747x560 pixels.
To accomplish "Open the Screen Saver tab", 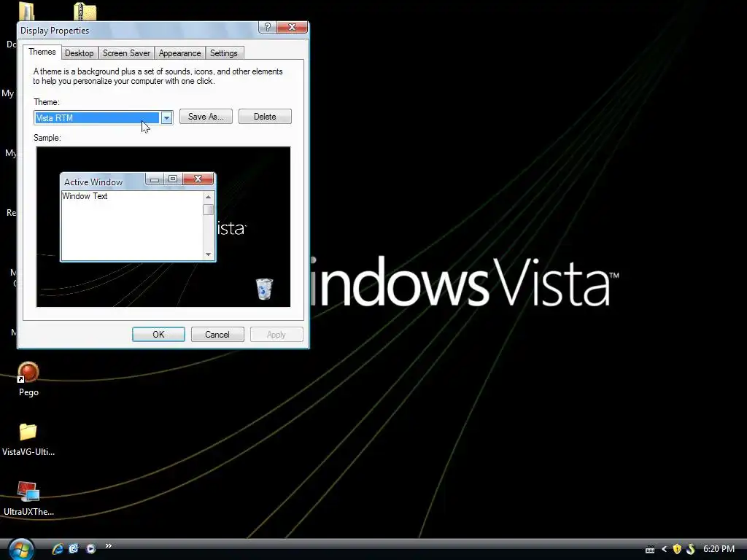I will point(126,53).
